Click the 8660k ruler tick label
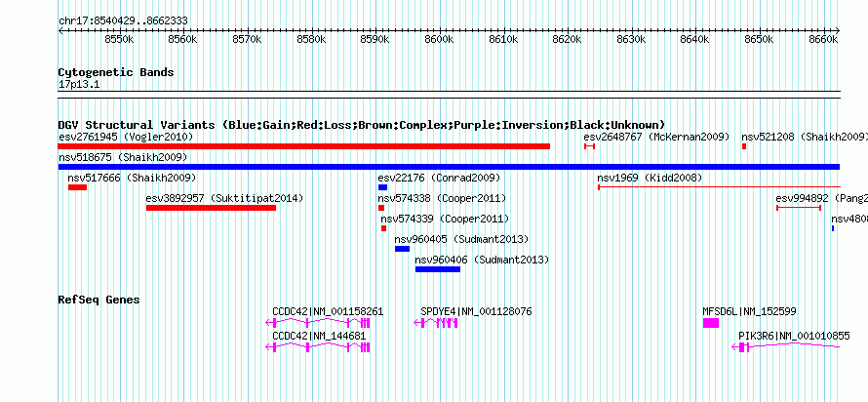This screenshot has width=868, height=402. 824,40
